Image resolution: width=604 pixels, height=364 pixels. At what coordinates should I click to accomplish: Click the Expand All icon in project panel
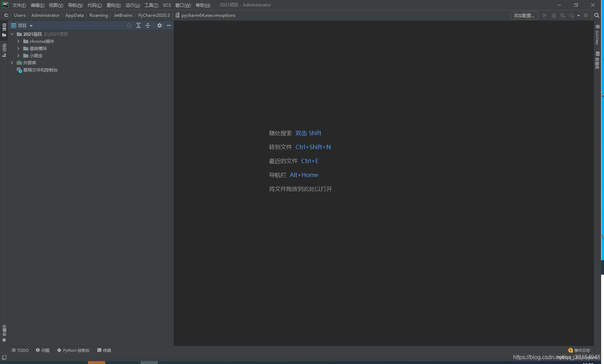coord(138,25)
